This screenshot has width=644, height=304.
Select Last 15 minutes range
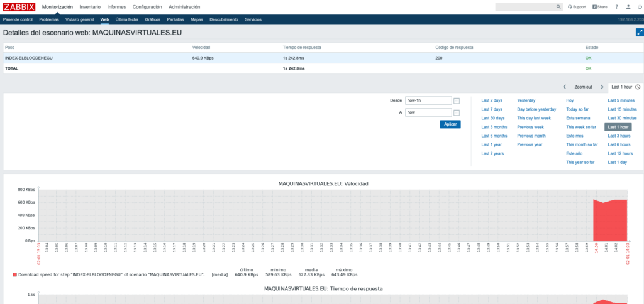coord(622,109)
